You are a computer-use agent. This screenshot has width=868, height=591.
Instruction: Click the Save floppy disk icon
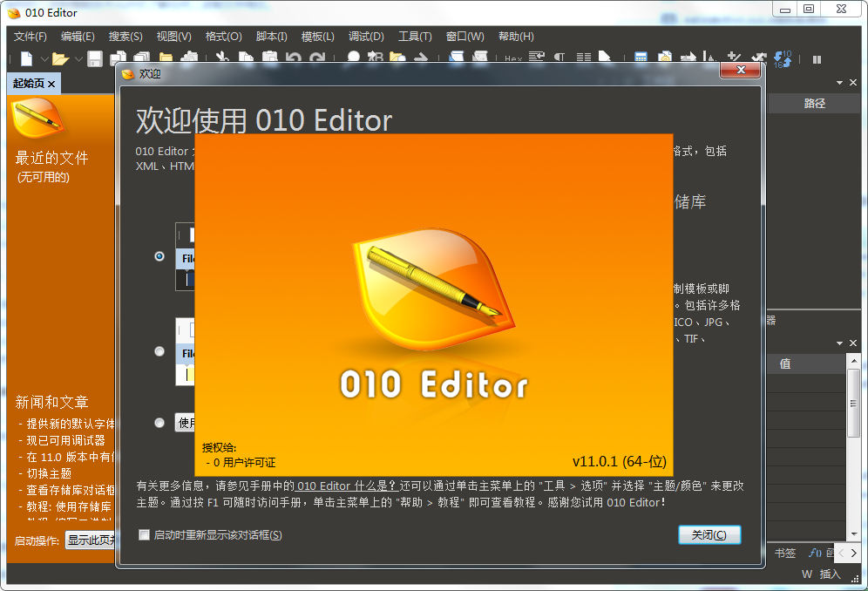click(x=94, y=59)
